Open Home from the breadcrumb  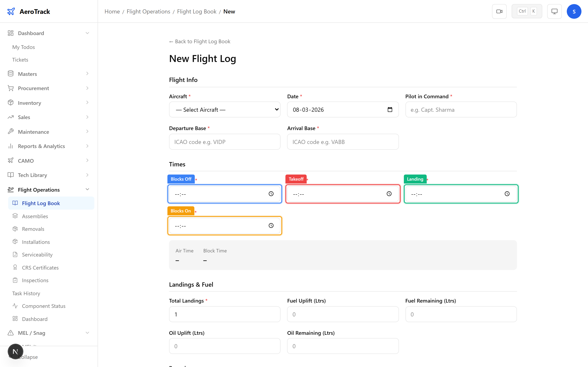112,11
